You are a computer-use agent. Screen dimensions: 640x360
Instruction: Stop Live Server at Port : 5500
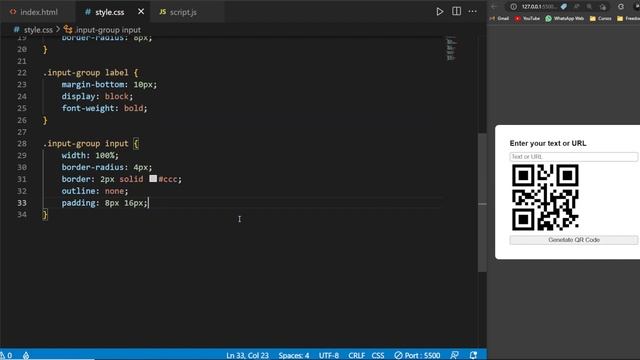(417, 356)
